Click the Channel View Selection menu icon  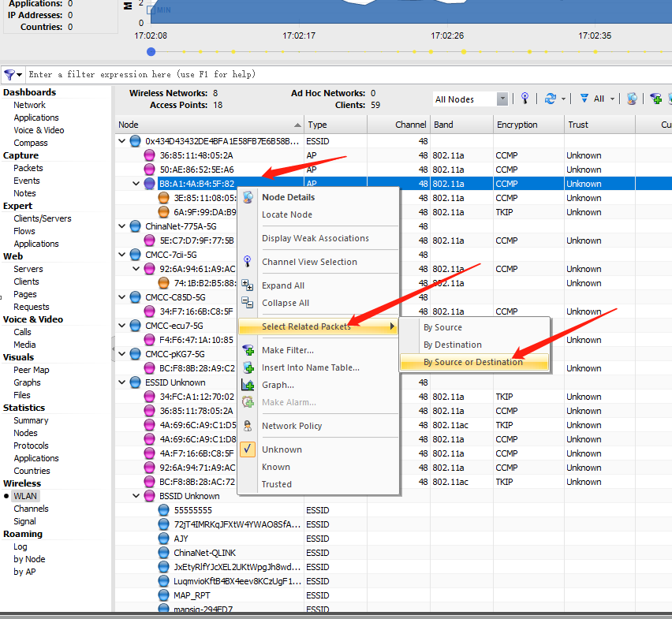tap(248, 261)
